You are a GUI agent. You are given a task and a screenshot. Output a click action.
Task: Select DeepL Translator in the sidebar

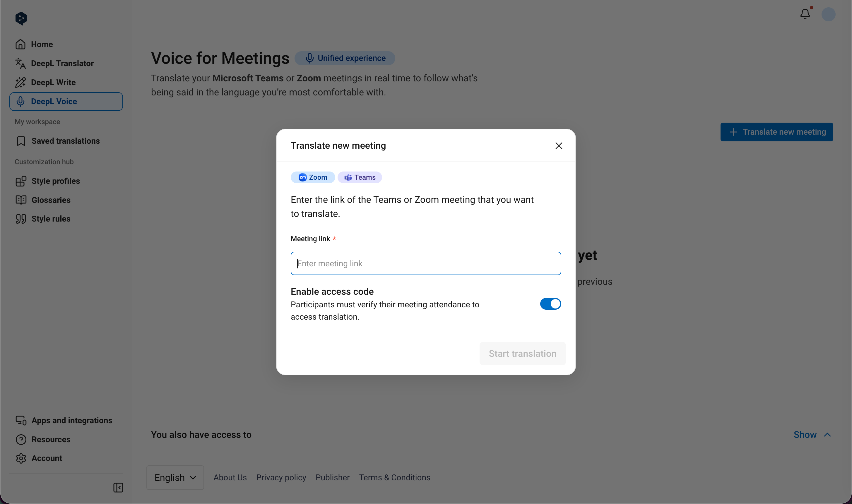[x=62, y=63]
